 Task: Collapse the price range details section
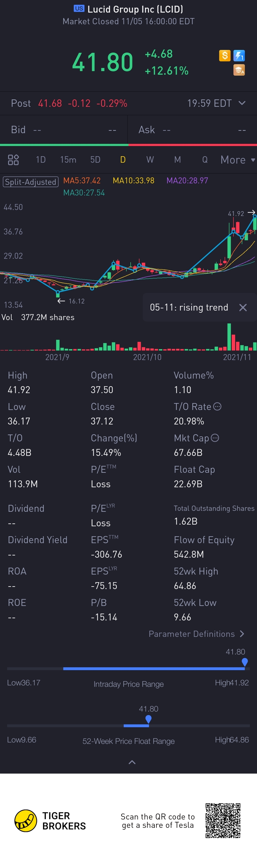132,762
